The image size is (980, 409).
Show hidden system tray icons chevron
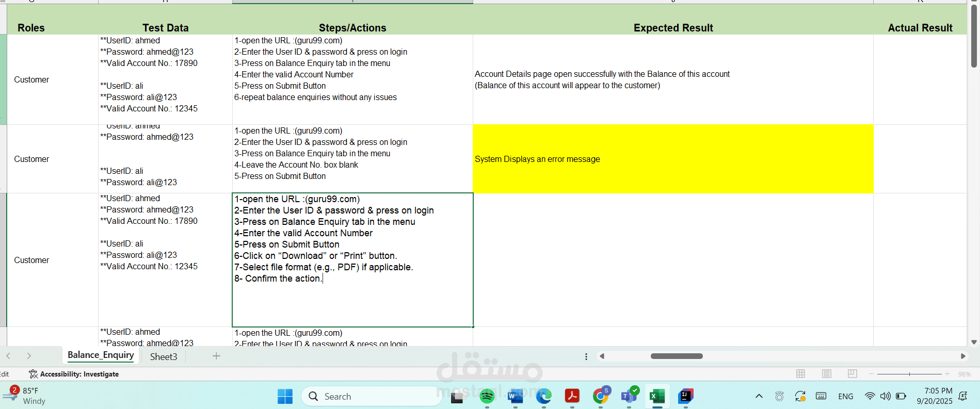pyautogui.click(x=759, y=396)
